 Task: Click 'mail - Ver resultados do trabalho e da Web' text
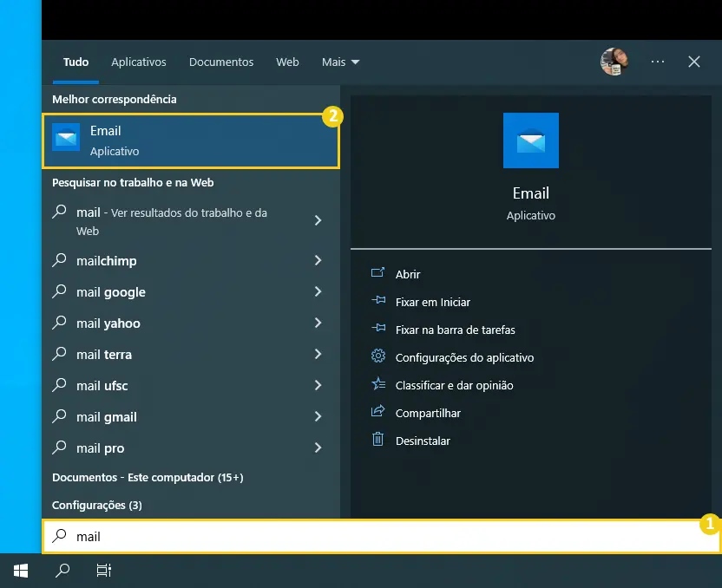172,221
